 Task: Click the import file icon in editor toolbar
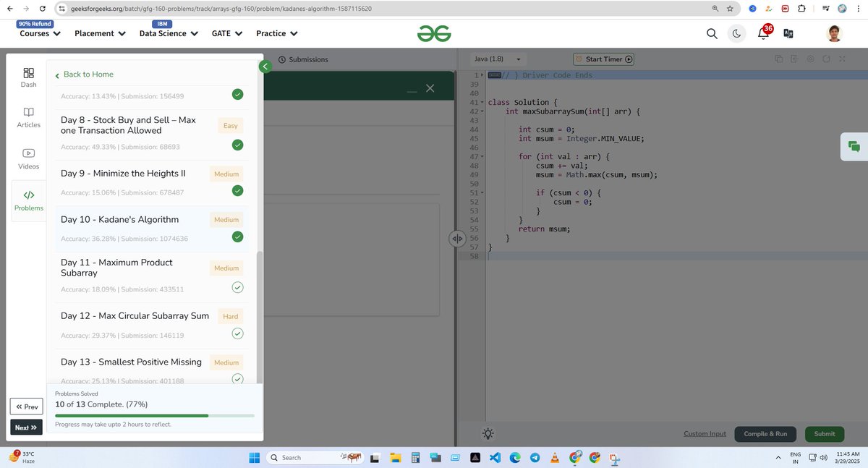[x=794, y=59]
